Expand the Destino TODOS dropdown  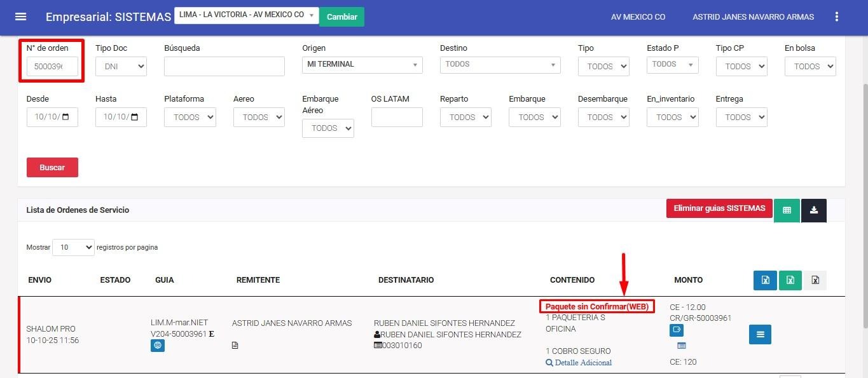click(x=500, y=65)
